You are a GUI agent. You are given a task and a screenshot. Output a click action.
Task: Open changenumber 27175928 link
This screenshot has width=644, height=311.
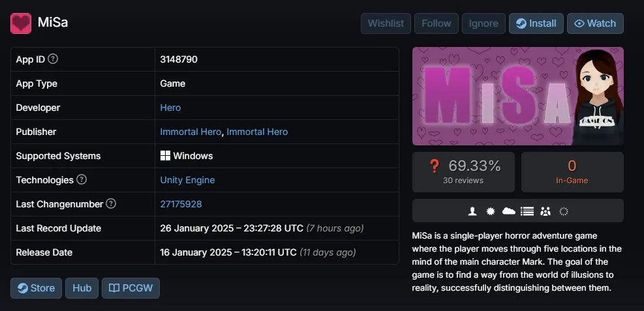(x=181, y=204)
